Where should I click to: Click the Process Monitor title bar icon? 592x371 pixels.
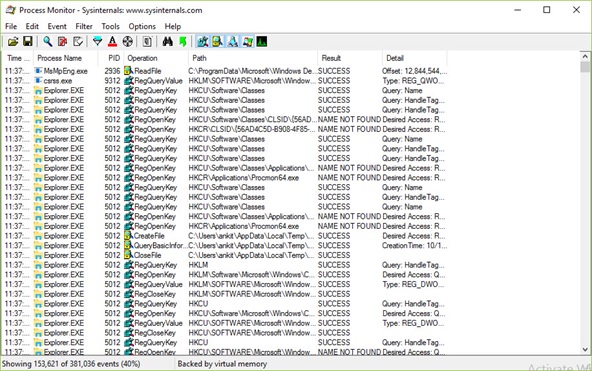coord(11,10)
